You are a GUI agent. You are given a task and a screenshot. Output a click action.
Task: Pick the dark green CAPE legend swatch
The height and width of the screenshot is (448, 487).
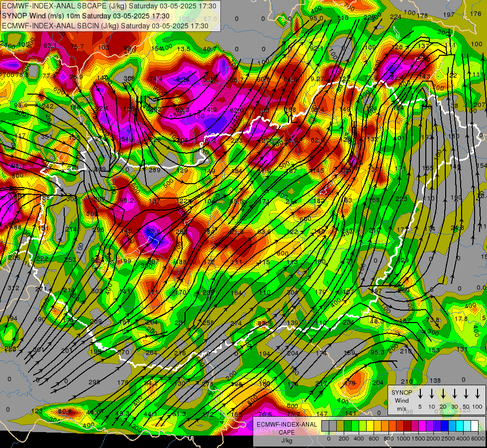tap(348, 426)
